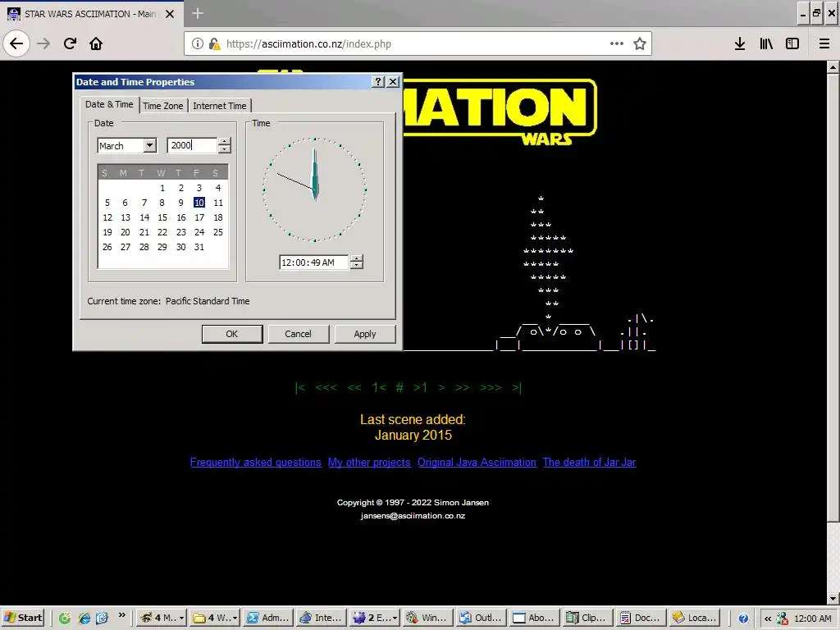Open page actions three-dot menu
Viewport: 840px width, 630px height.
(x=617, y=43)
